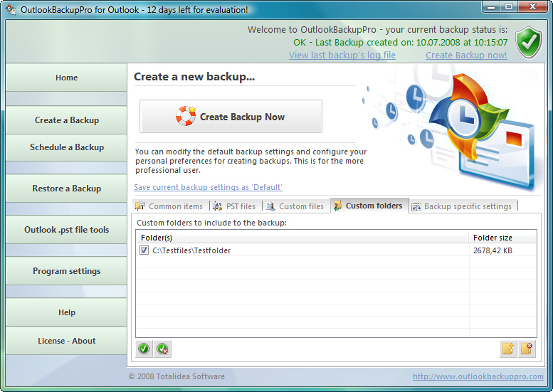Click the Folder size column header
Screen dimensions: 553x392
(x=502, y=238)
